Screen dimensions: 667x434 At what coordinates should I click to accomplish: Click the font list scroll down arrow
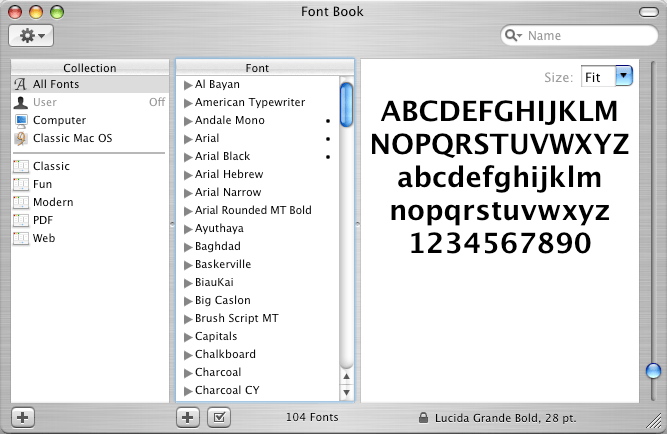click(x=347, y=392)
